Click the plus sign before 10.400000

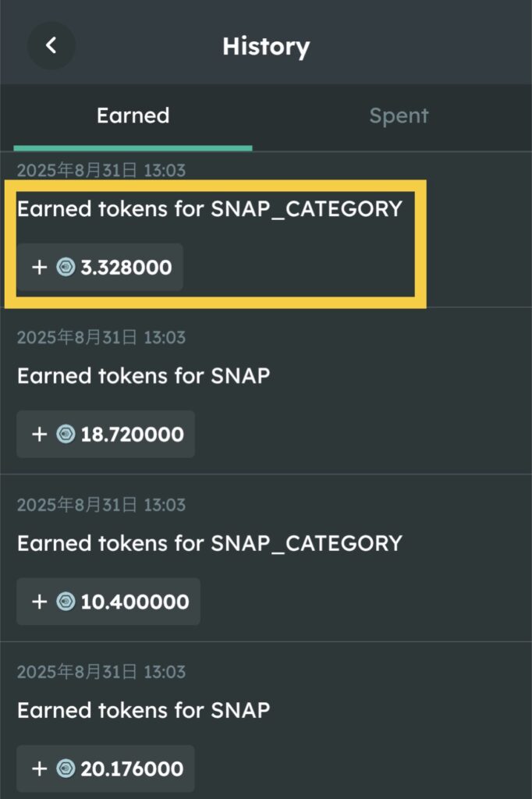pos(40,602)
